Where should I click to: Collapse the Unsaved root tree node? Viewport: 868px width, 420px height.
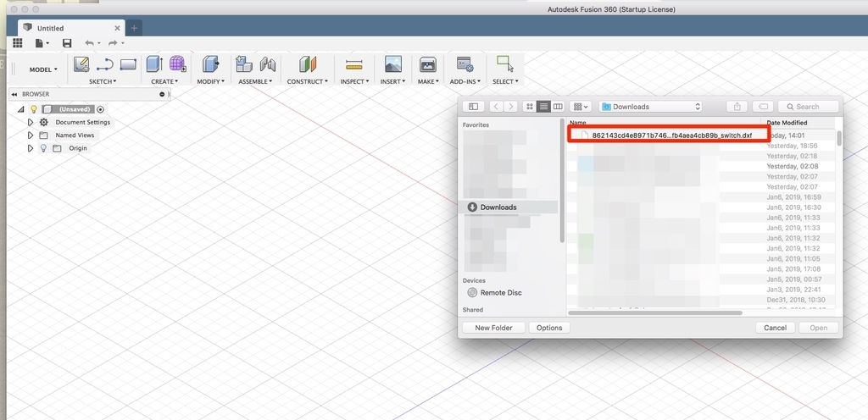coord(21,109)
